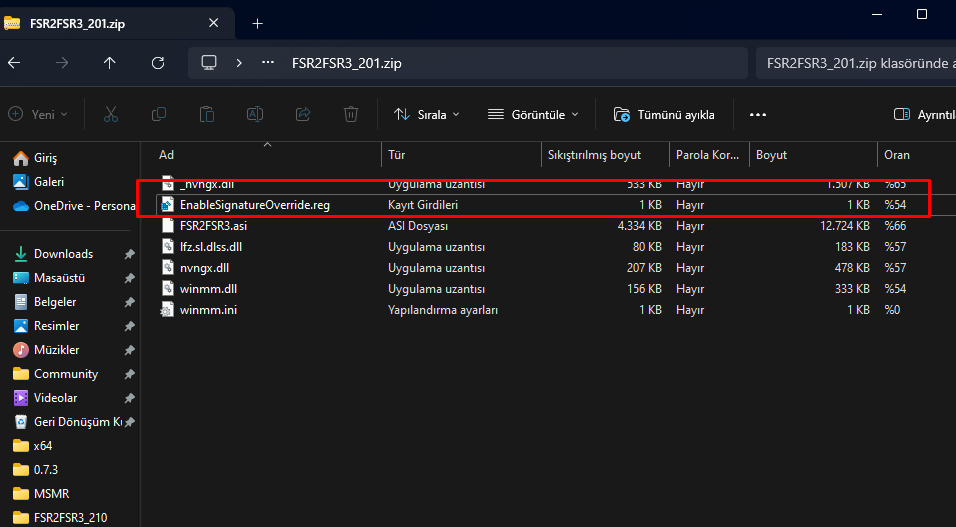Click the Rename icon in toolbar
Screen dimensions: 956x527
255,114
